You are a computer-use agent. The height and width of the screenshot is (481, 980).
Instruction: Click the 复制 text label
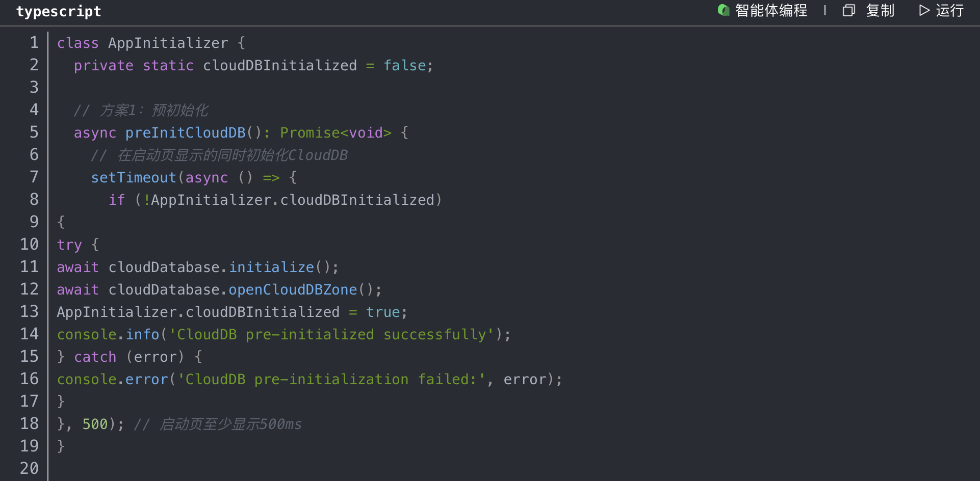pyautogui.click(x=880, y=10)
